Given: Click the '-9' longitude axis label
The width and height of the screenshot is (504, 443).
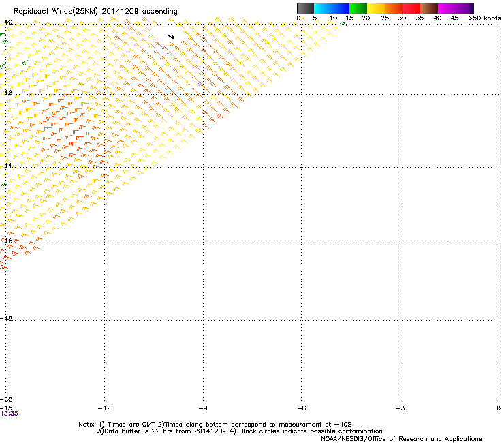Looking at the screenshot, I should pyautogui.click(x=203, y=408).
